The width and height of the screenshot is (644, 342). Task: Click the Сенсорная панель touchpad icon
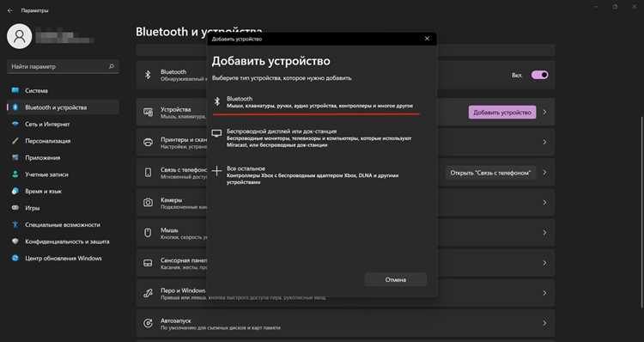click(148, 263)
